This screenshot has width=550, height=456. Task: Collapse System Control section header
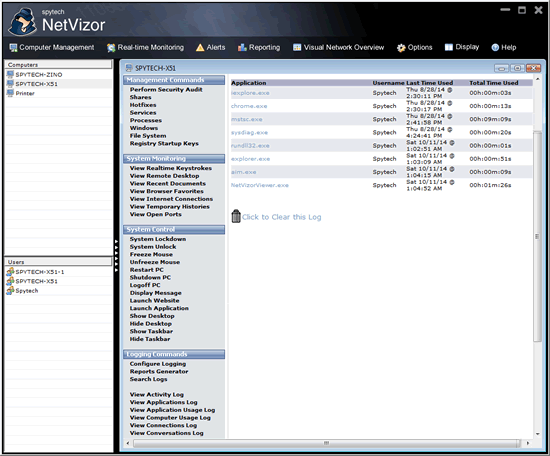pyautogui.click(x=174, y=230)
